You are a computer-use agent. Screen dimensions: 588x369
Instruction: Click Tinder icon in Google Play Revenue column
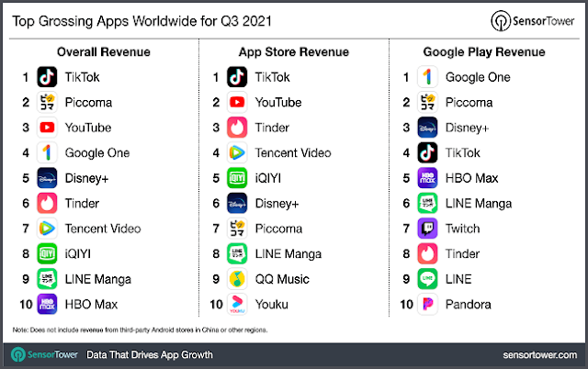tap(427, 253)
